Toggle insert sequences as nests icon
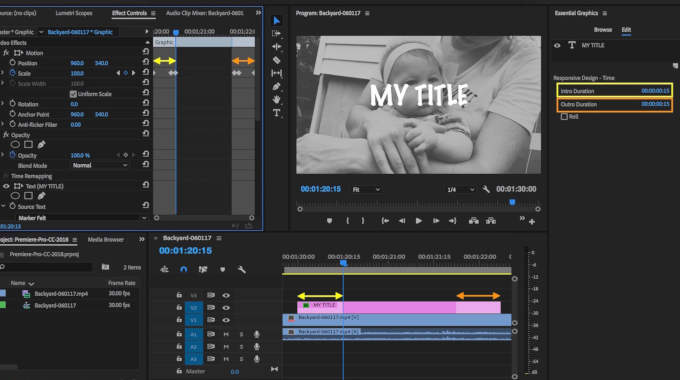The width and height of the screenshot is (680, 380). [164, 269]
